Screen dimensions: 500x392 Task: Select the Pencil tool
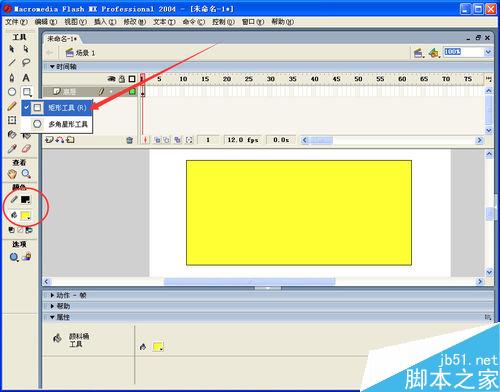[12, 106]
